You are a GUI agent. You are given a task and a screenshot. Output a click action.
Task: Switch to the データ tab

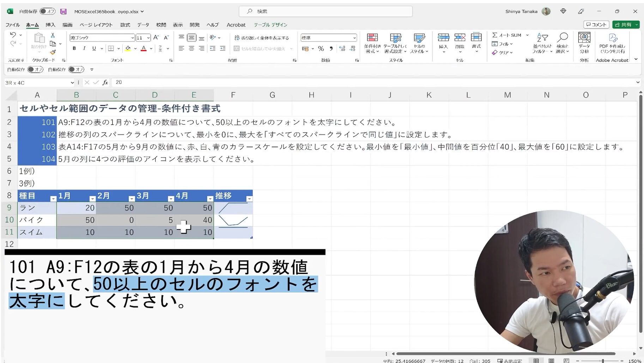tap(143, 25)
